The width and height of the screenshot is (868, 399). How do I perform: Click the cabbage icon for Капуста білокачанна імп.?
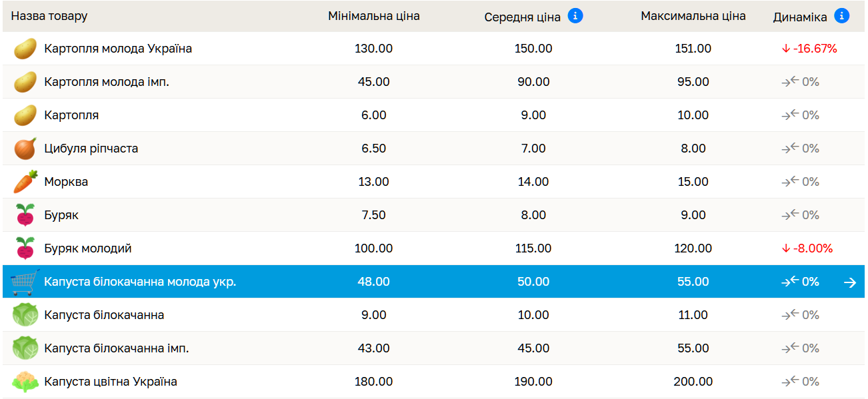[x=25, y=348]
